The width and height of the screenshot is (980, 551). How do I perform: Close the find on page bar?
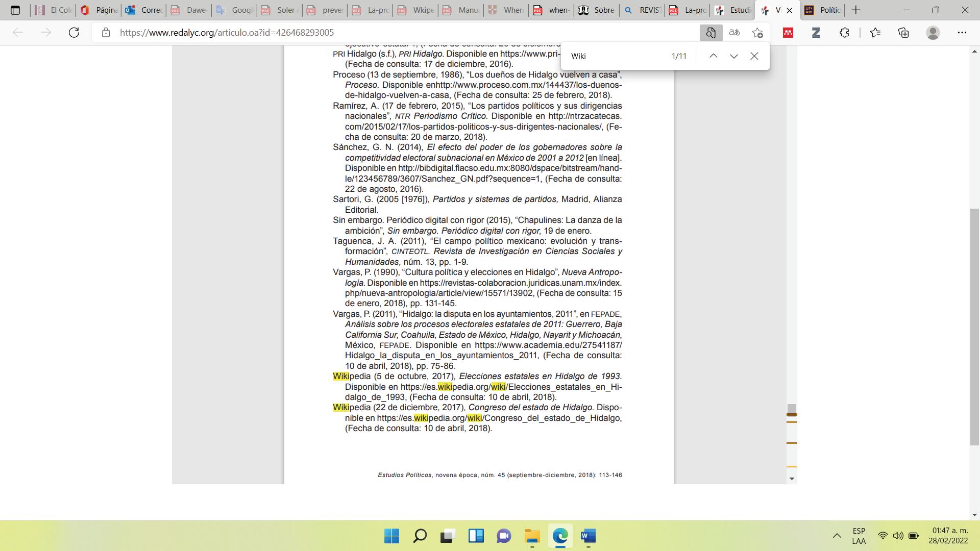(754, 56)
